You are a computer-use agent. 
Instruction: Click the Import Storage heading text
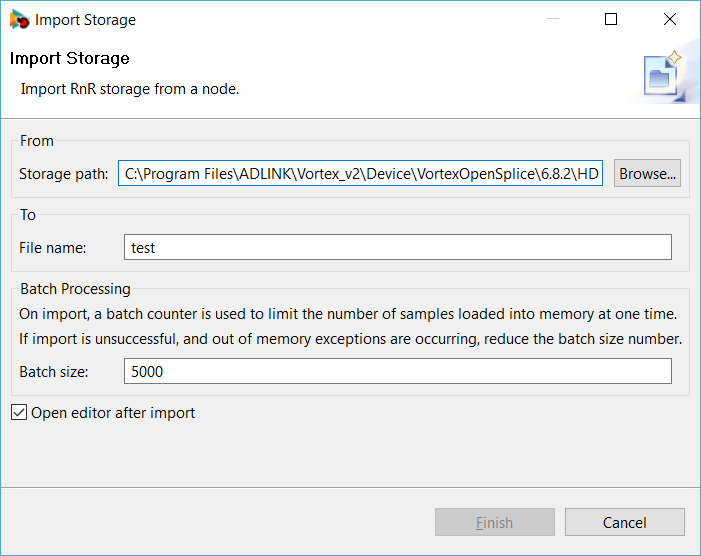coord(70,59)
